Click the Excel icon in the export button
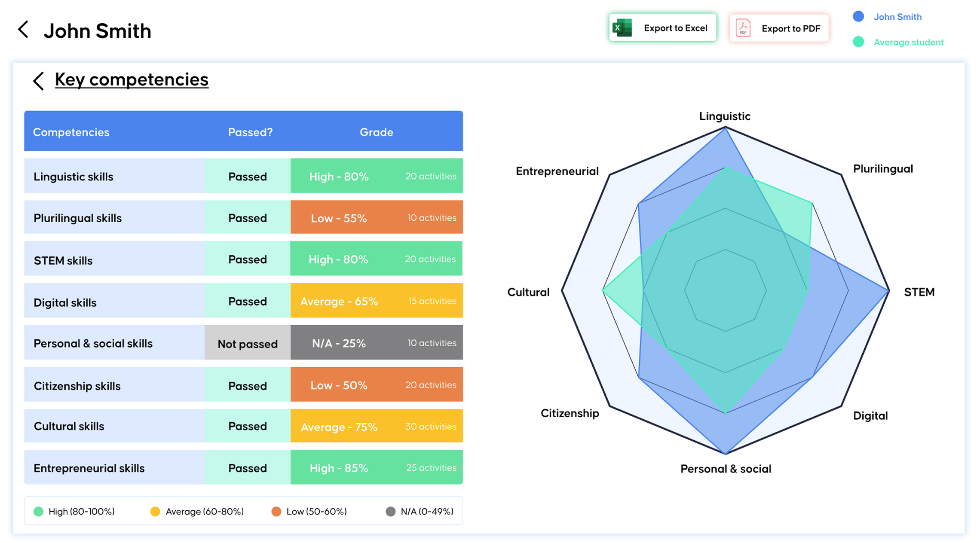This screenshot has width=980, height=543. [622, 28]
